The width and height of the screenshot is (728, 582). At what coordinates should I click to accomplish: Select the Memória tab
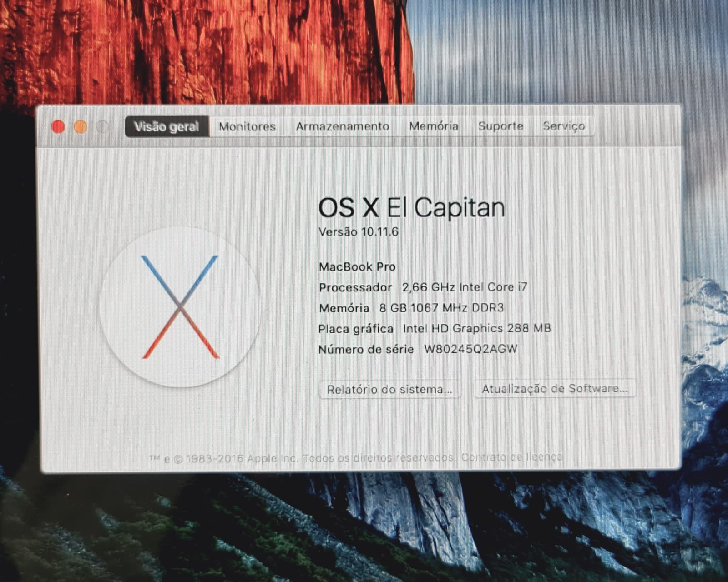pos(434,126)
